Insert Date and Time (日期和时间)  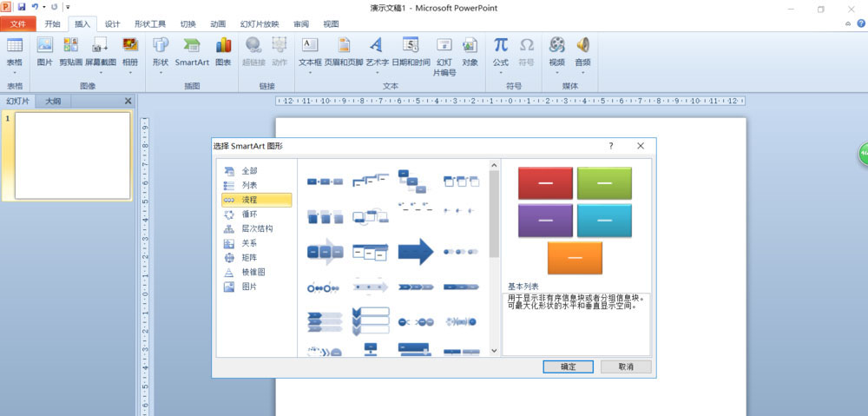[411, 45]
